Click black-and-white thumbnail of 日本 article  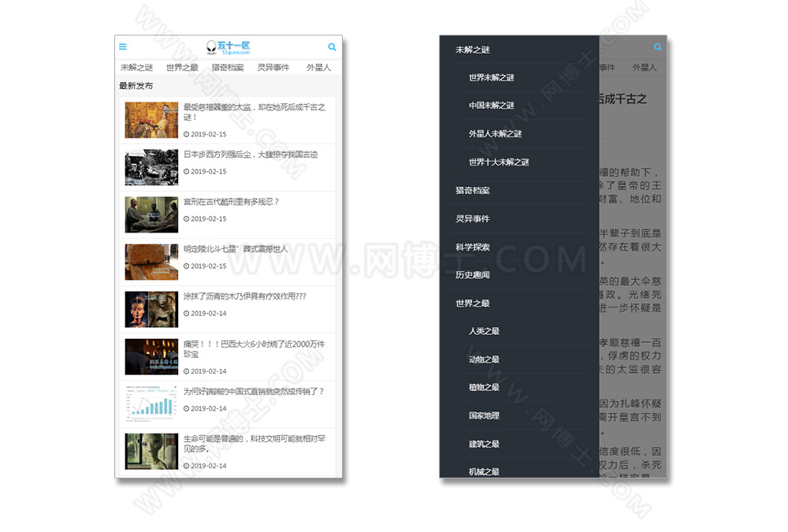[151, 167]
